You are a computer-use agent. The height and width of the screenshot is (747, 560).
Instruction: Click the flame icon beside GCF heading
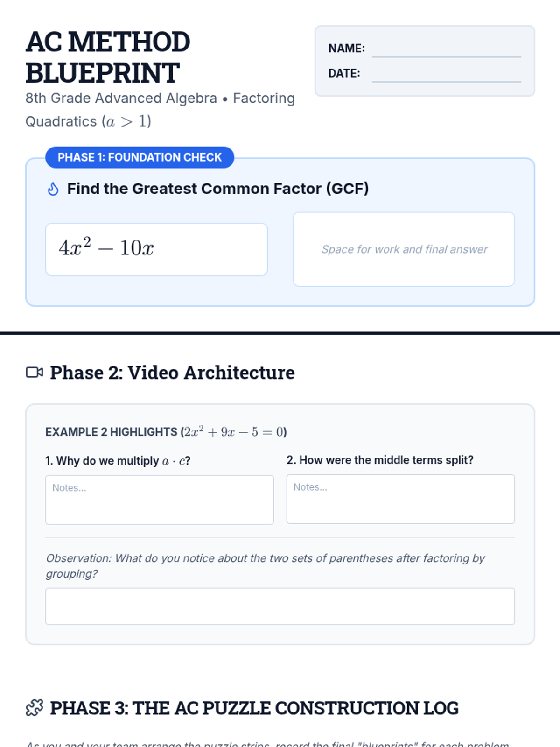pyautogui.click(x=53, y=189)
